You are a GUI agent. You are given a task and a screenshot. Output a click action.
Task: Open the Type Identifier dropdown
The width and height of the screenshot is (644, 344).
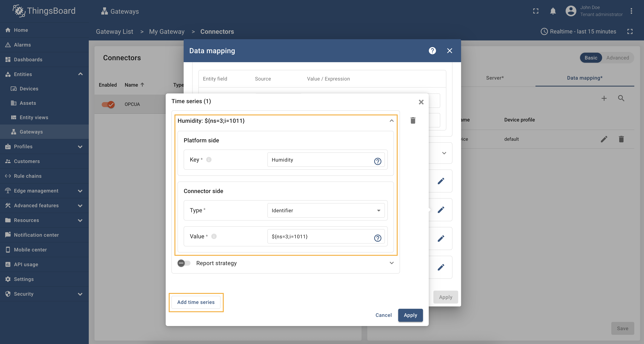point(326,210)
